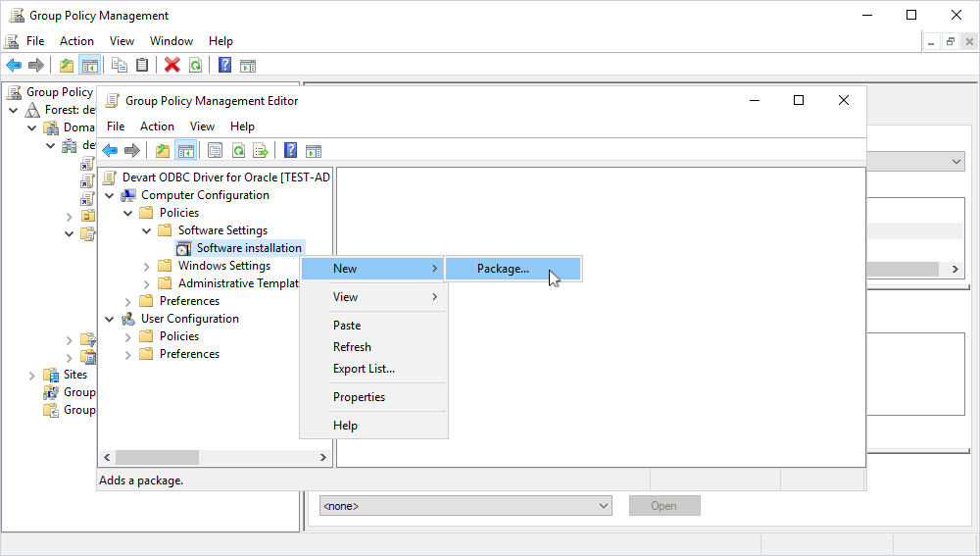Toggle Show/Hide console tree in Editor toolbar
This screenshot has width=980, height=556.
click(185, 150)
